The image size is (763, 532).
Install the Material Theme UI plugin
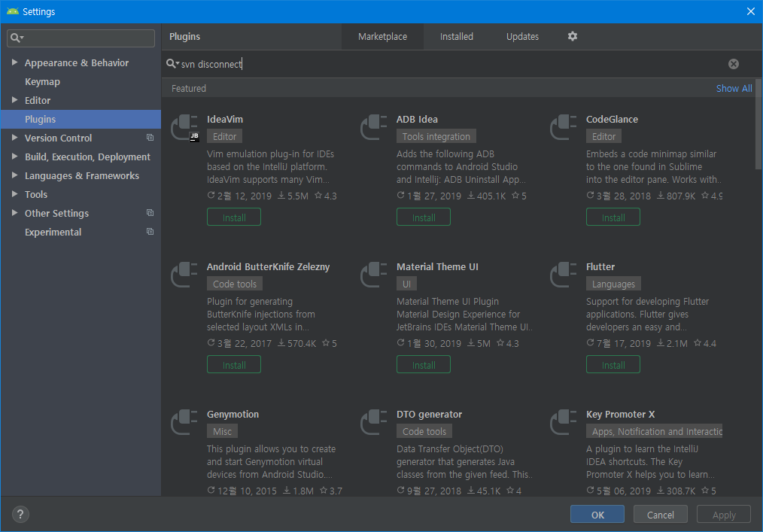coord(424,364)
